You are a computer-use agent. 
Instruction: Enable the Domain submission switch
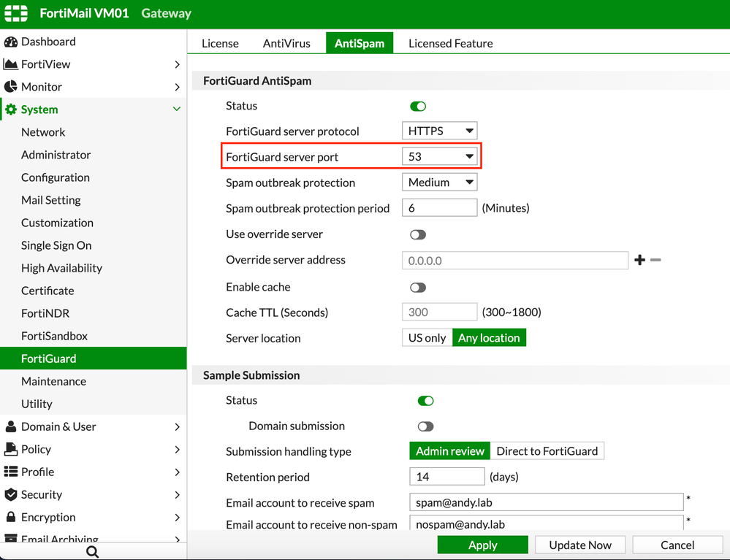[425, 426]
